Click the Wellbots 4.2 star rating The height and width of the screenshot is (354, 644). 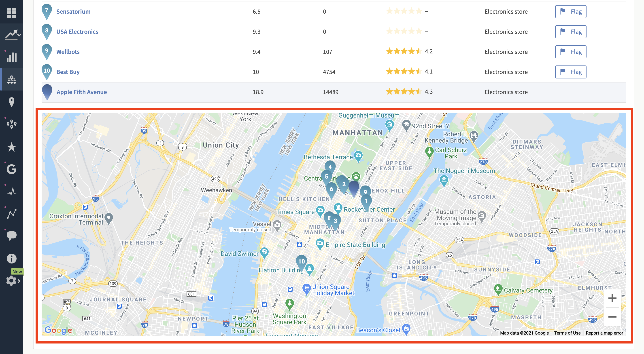409,51
